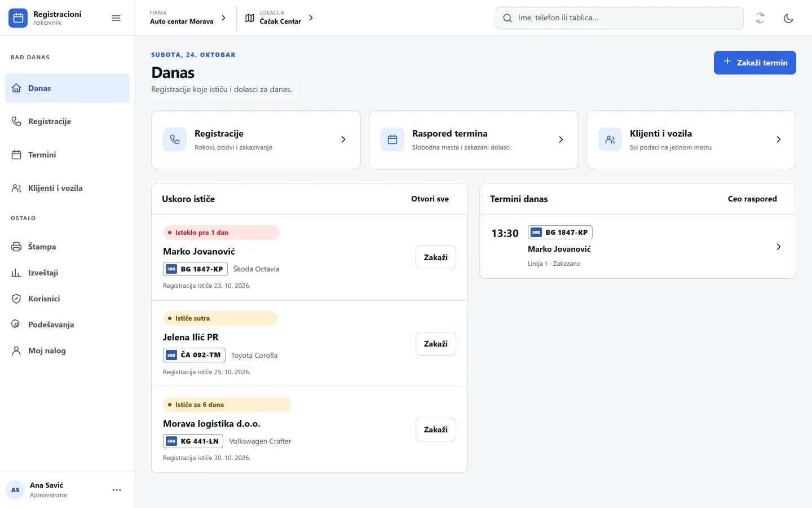
Task: Open Termini in the sidebar
Action: coord(67,155)
